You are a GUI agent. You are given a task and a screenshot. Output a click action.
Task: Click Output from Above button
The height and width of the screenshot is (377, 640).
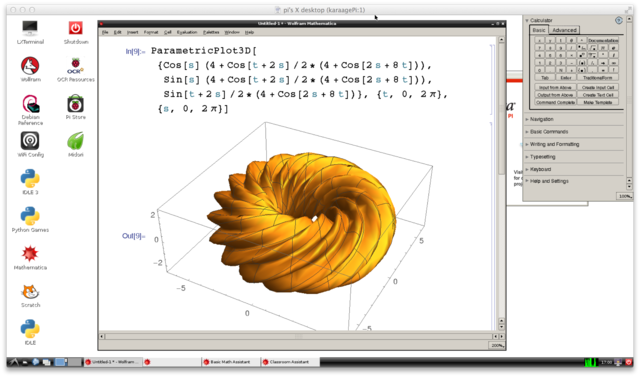(555, 95)
